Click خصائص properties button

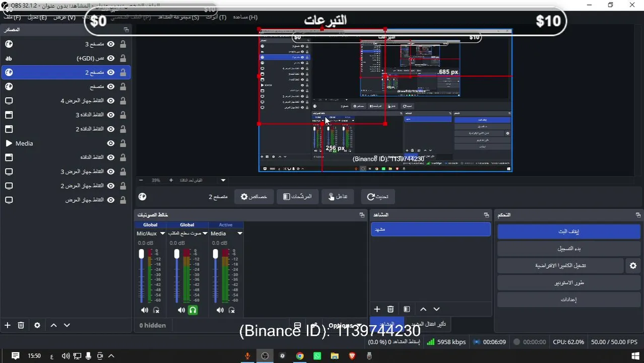tap(253, 197)
